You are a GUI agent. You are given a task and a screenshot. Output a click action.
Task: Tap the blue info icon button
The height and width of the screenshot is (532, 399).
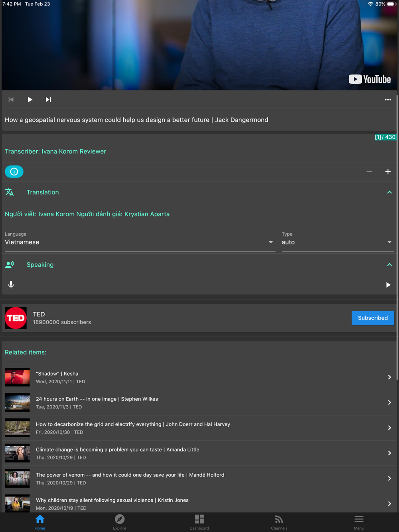14,172
